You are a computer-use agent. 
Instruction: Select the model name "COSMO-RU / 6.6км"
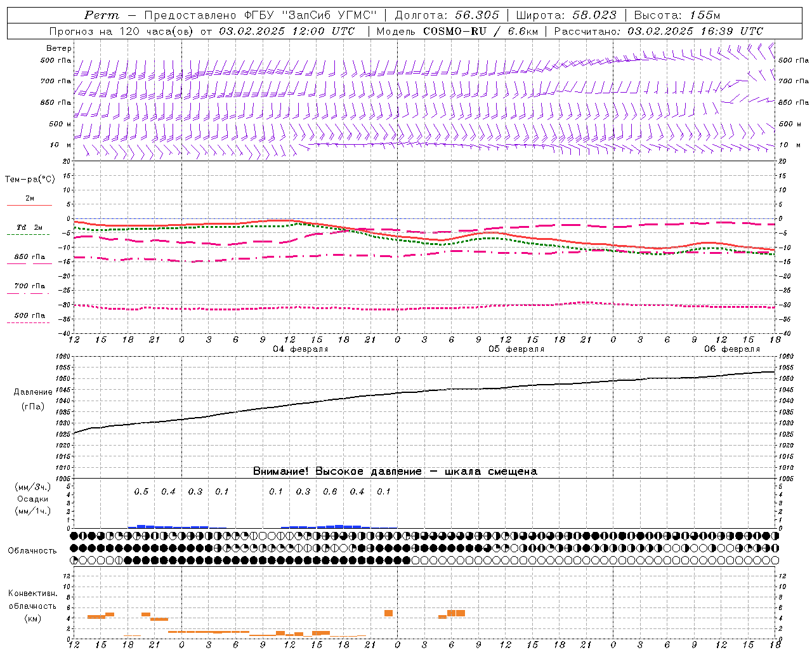click(x=480, y=31)
